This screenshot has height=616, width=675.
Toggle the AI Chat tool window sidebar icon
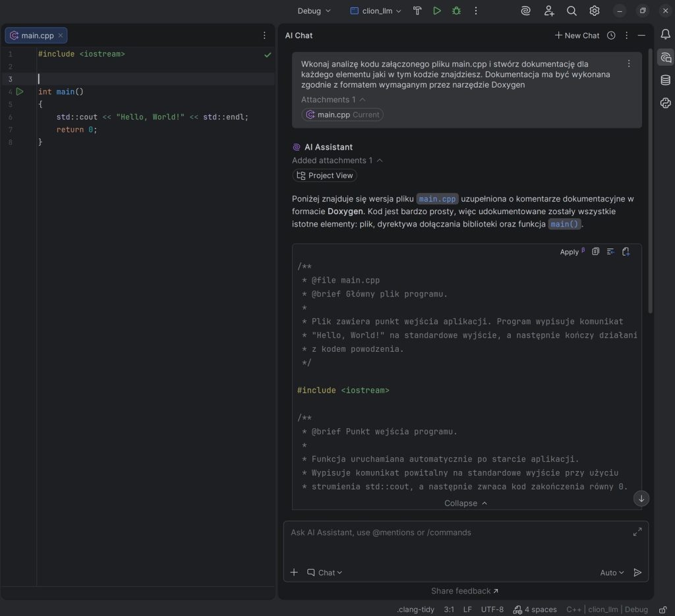pos(666,57)
